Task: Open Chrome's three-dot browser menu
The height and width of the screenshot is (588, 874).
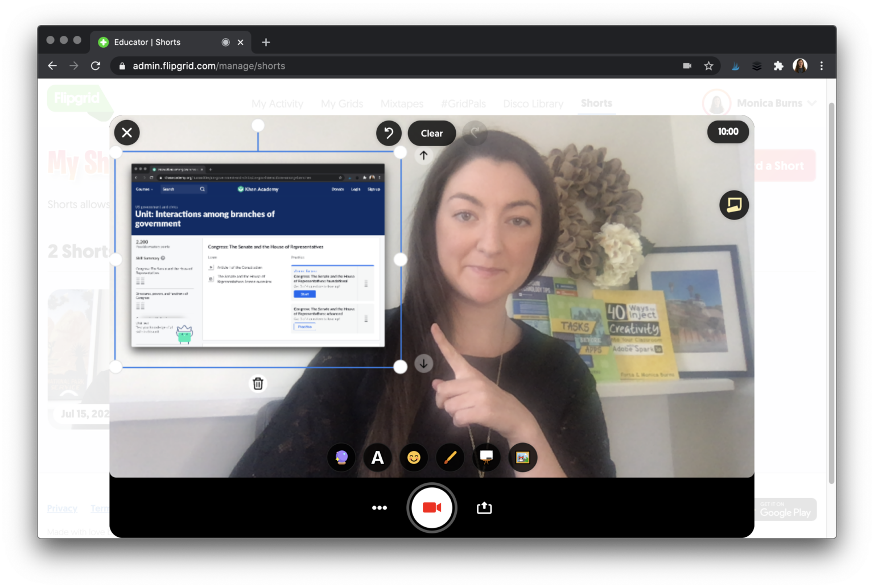Action: 822,65
